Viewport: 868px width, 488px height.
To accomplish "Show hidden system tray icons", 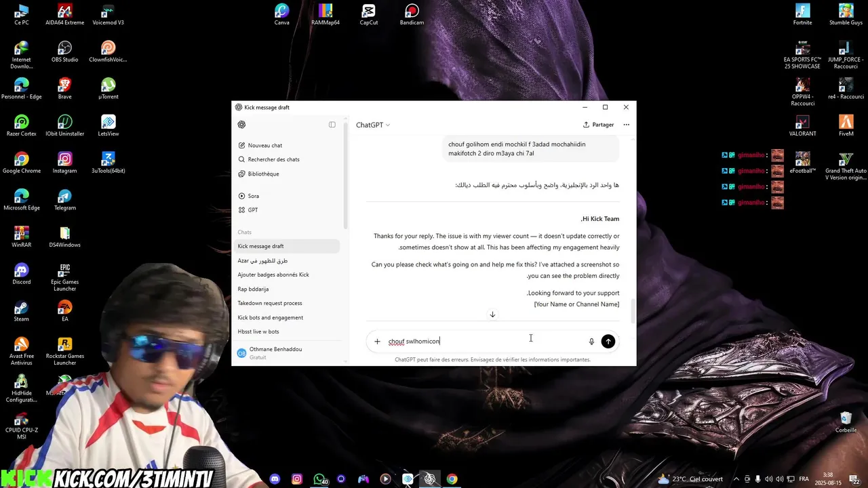I will 736,479.
